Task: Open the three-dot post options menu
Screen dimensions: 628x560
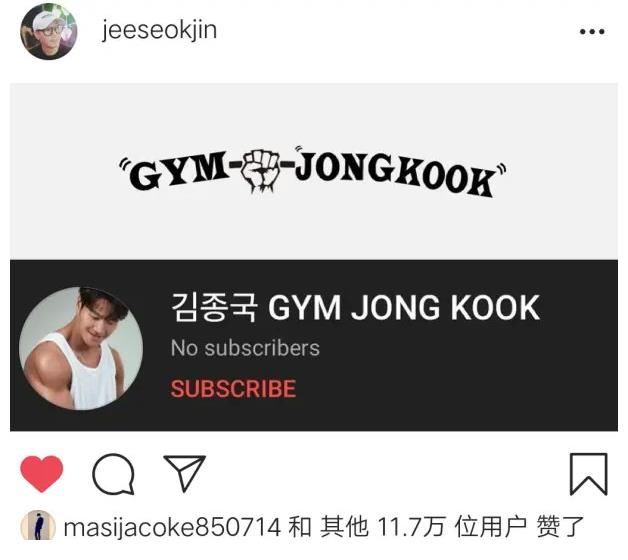Action: [592, 32]
